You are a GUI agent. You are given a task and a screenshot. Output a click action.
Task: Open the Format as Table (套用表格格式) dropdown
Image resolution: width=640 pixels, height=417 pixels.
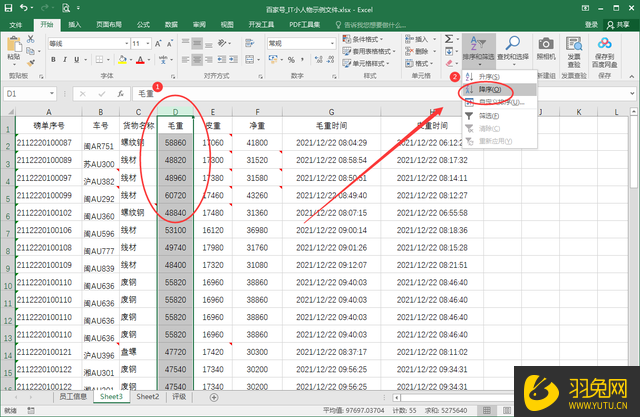tap(369, 51)
